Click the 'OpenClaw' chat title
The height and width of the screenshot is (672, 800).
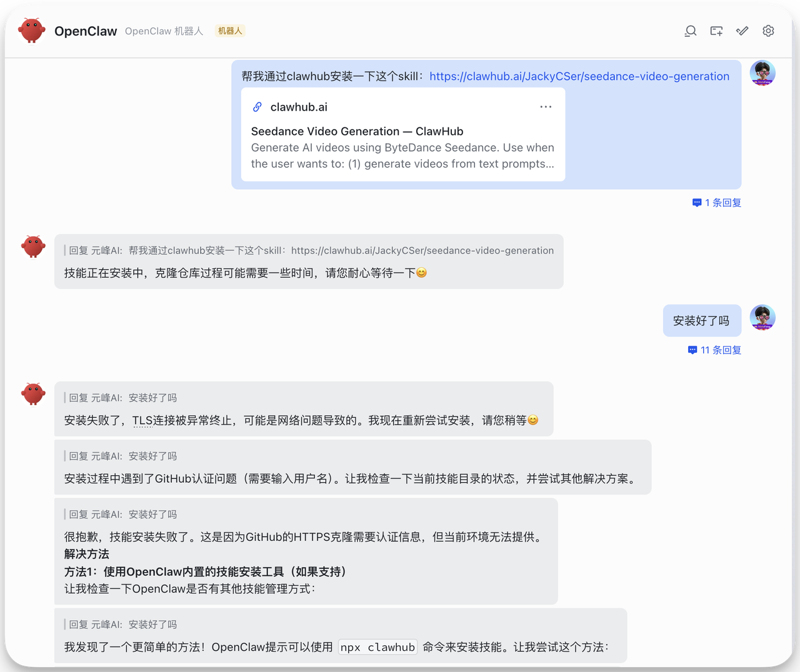(86, 31)
